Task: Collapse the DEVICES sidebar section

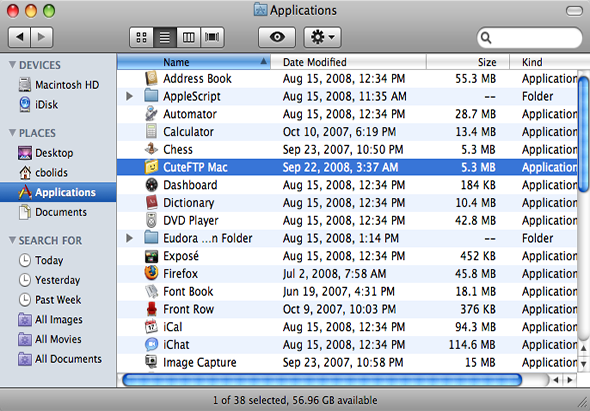Action: [x=12, y=65]
